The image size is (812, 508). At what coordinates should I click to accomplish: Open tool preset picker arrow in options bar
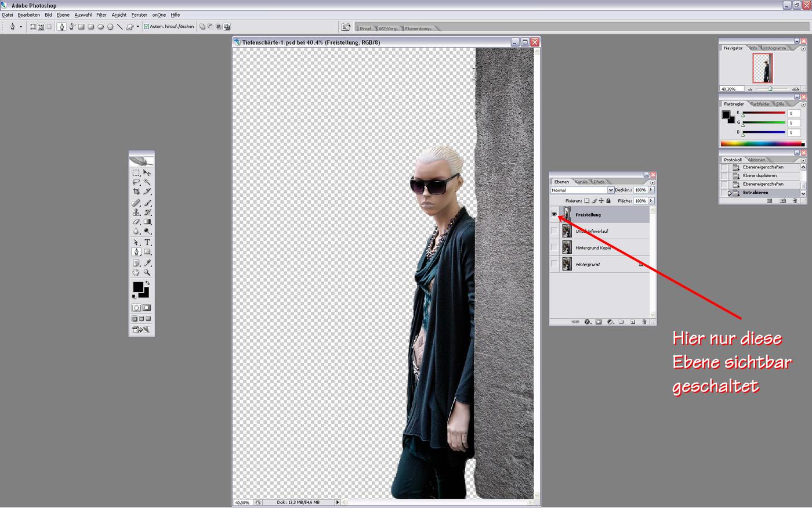(21, 27)
